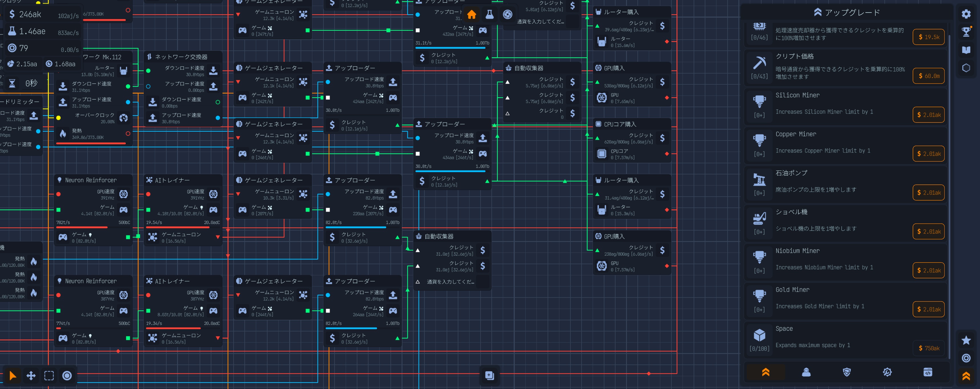This screenshot has height=389, width=980.
Task: Buy the ショベル機 upgrade for $ 2.01ak
Action: [928, 231]
